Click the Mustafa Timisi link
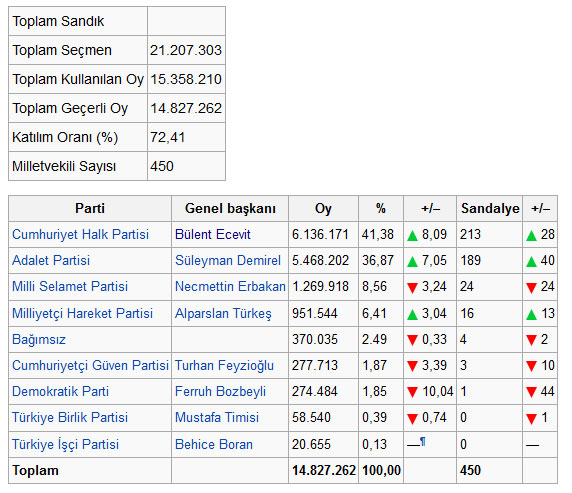 217,417
